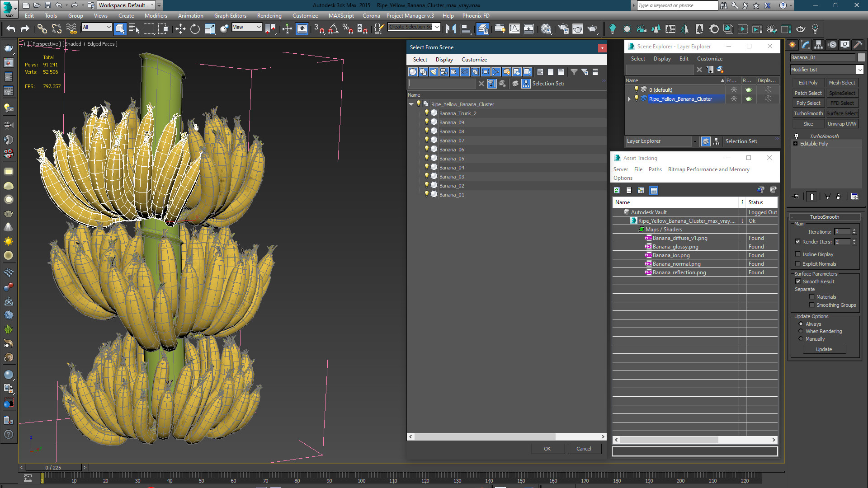Open the Layer Explorer dropdown at bottom

695,141
